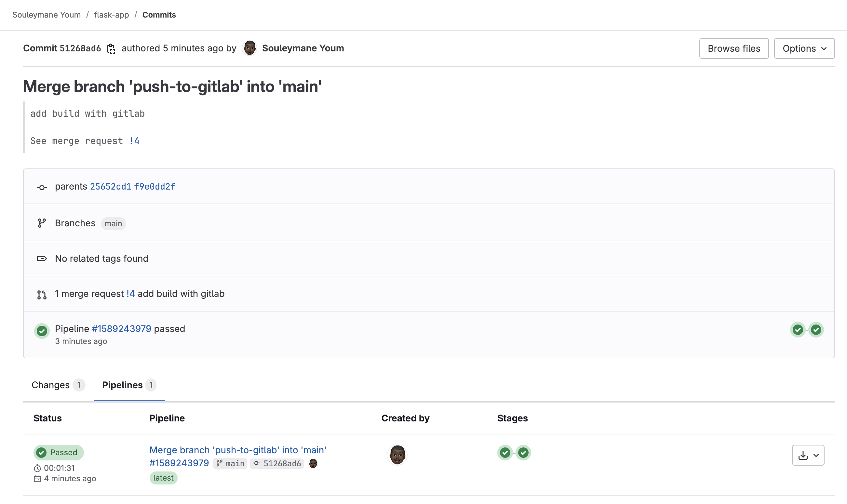Click the green pipeline passed status icon
The width and height of the screenshot is (847, 504).
pyautogui.click(x=42, y=331)
